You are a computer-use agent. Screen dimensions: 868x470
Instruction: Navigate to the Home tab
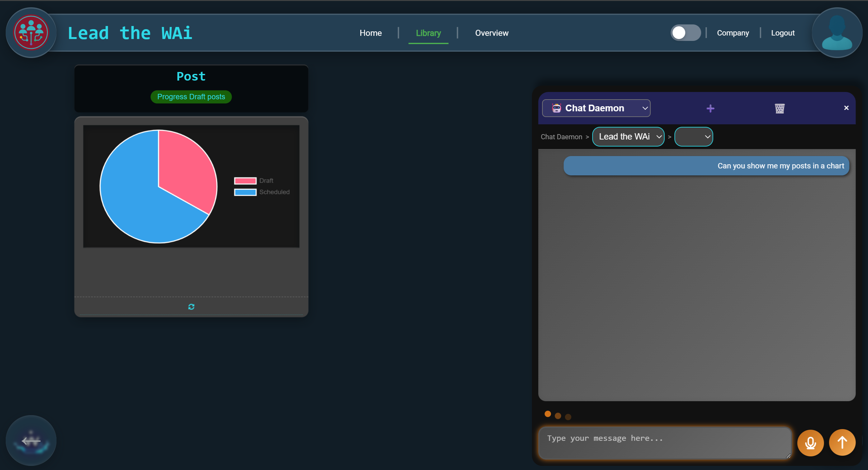(371, 33)
